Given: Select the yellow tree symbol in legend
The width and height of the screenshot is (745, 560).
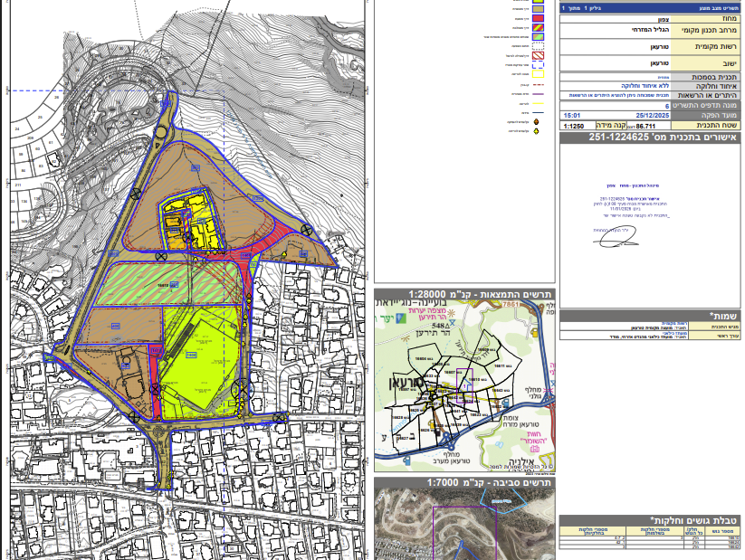Looking at the screenshot, I should 536,130.
